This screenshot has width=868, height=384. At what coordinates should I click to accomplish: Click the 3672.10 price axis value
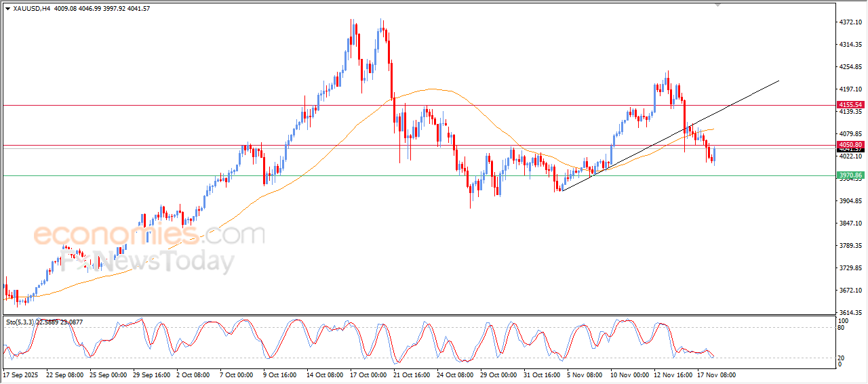point(850,291)
